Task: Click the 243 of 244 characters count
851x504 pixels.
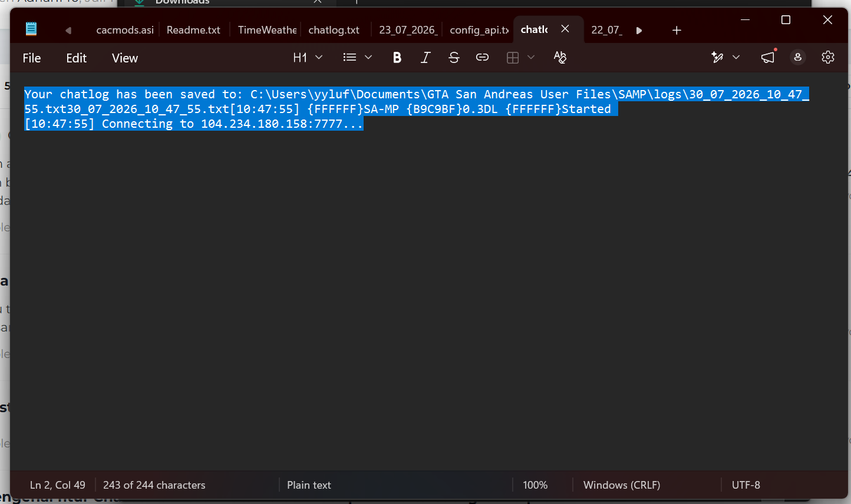Action: (154, 485)
